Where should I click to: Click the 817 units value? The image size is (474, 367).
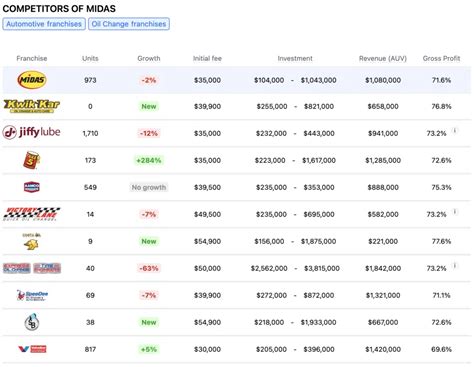pyautogui.click(x=90, y=349)
